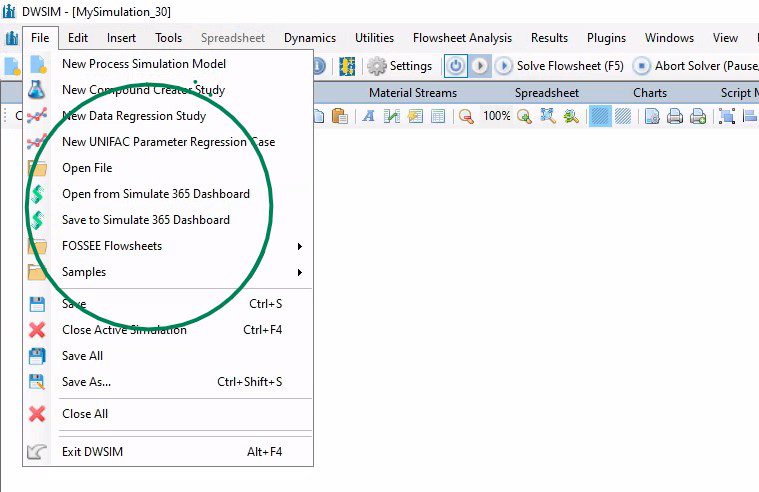
Task: Expand the FOSSEE Flowsheets submenu
Action: click(x=167, y=246)
